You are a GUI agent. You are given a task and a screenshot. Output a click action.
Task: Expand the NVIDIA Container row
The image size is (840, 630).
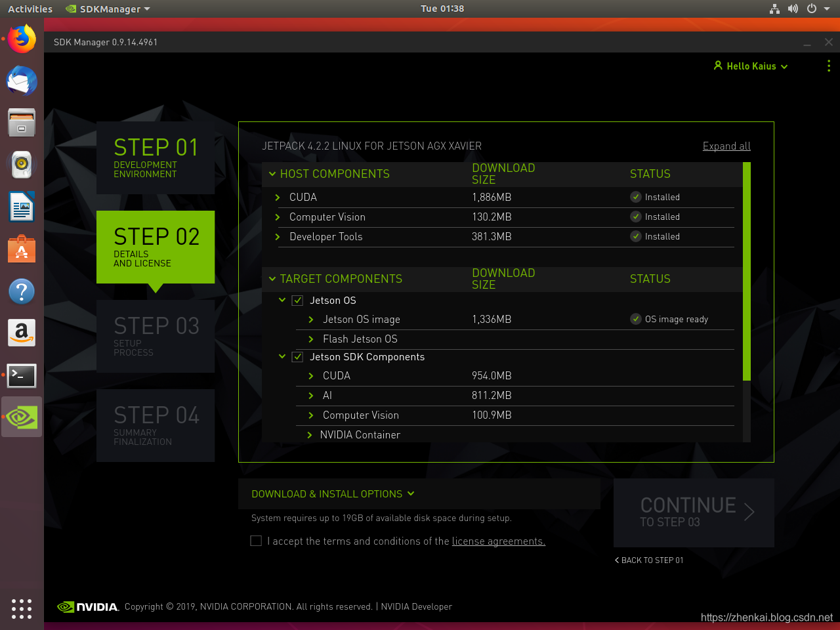pos(310,435)
